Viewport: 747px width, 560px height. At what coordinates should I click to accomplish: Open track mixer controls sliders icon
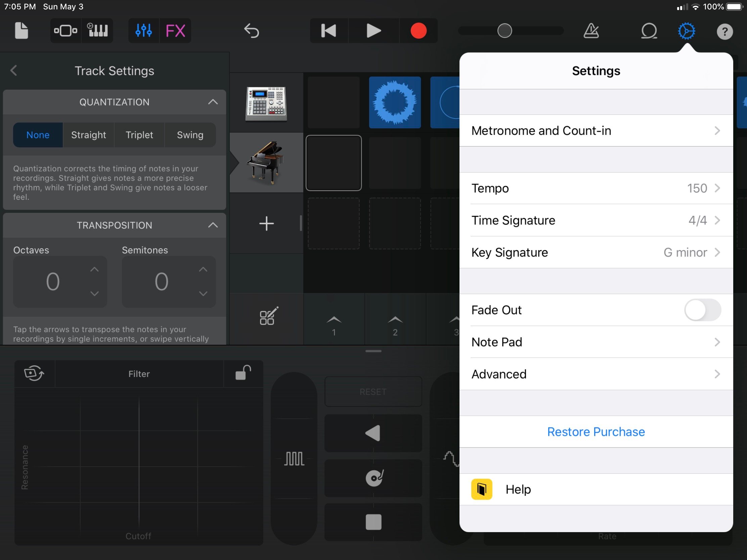pyautogui.click(x=143, y=31)
